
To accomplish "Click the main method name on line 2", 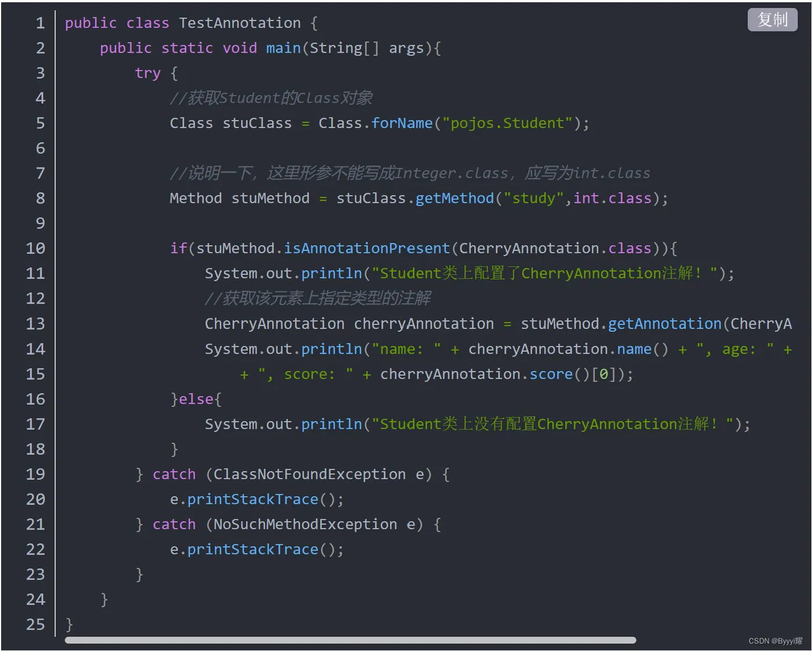I will click(x=283, y=48).
